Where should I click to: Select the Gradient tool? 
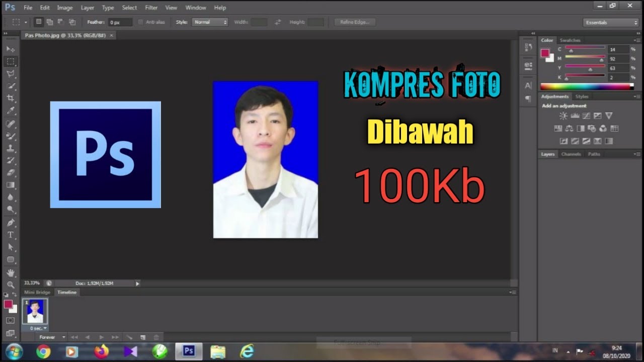click(11, 185)
